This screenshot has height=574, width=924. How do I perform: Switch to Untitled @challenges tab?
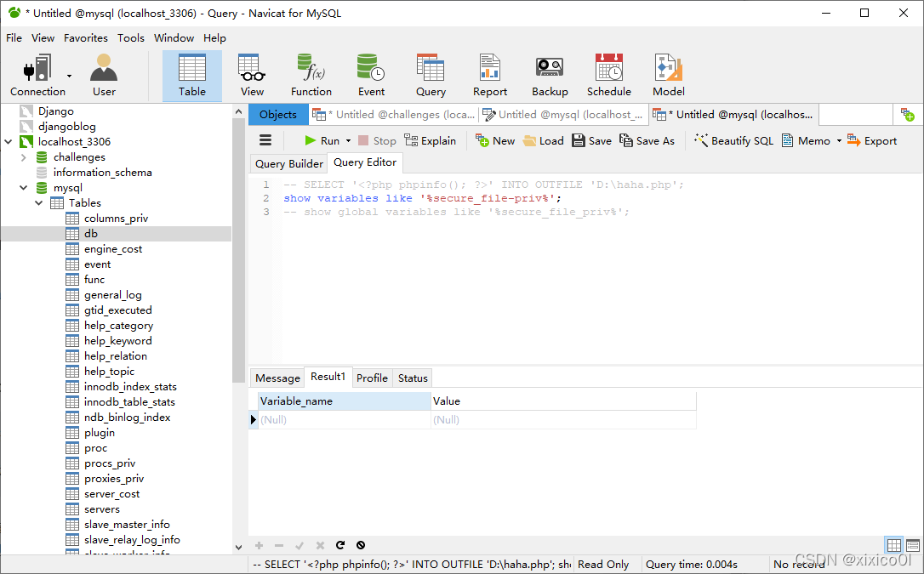(x=394, y=114)
